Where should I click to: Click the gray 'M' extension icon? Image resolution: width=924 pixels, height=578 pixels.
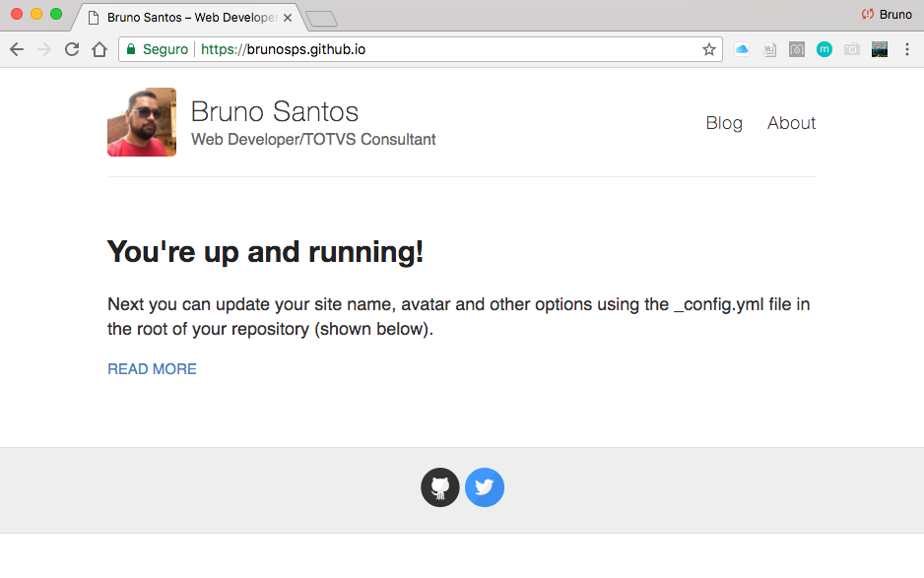[797, 49]
